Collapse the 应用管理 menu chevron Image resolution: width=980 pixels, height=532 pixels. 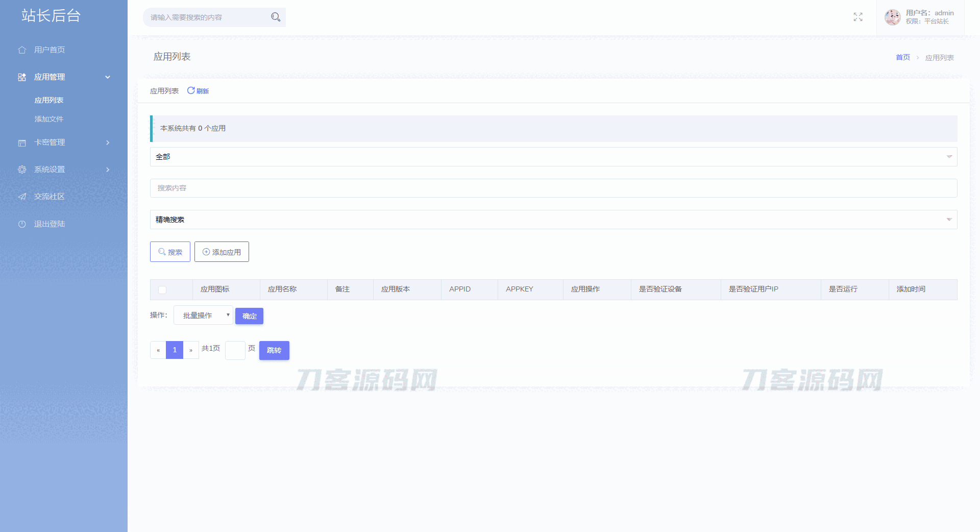click(108, 77)
